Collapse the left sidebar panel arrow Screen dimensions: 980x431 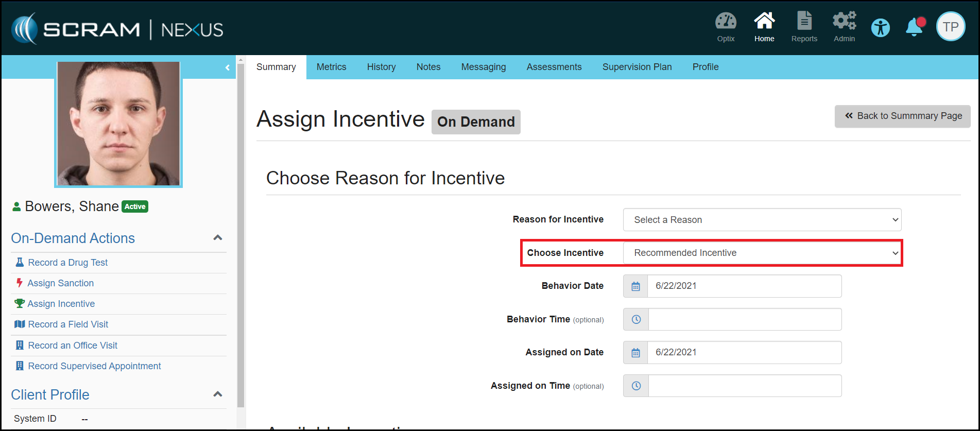point(227,67)
